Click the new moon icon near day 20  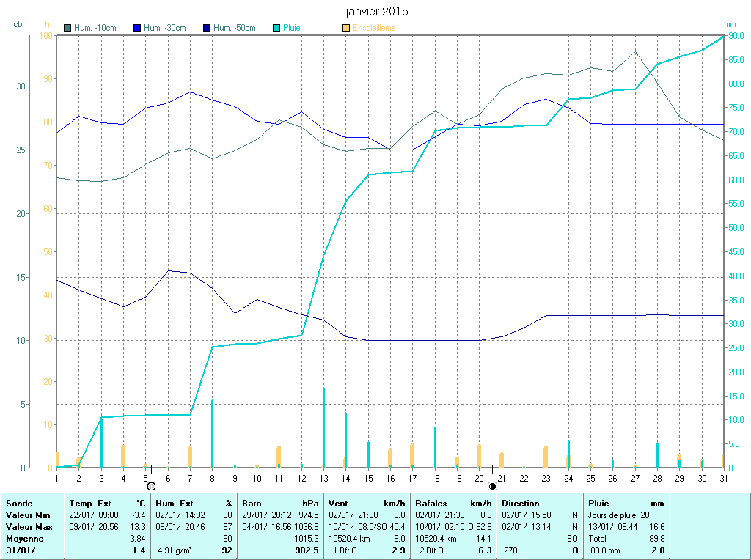coord(492,485)
